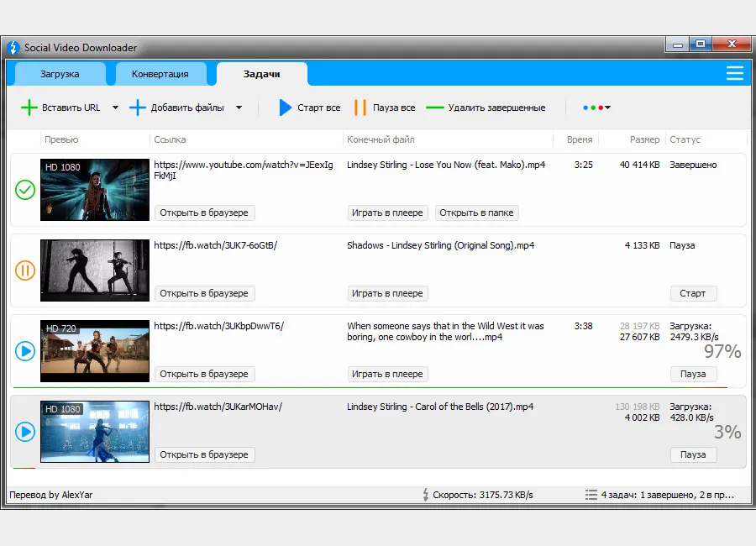Click the blue plus Add files icon
The height and width of the screenshot is (546, 756).
pyautogui.click(x=138, y=108)
